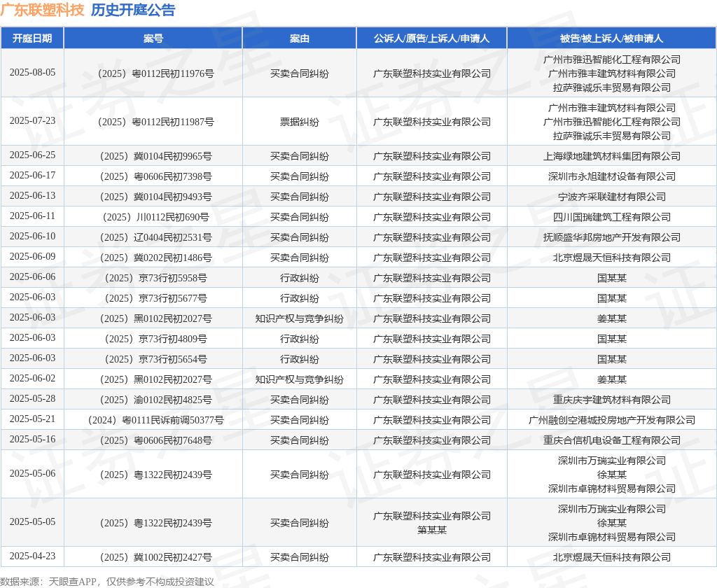Select the 被告/被上诉人/被申请人 header

click(612, 38)
